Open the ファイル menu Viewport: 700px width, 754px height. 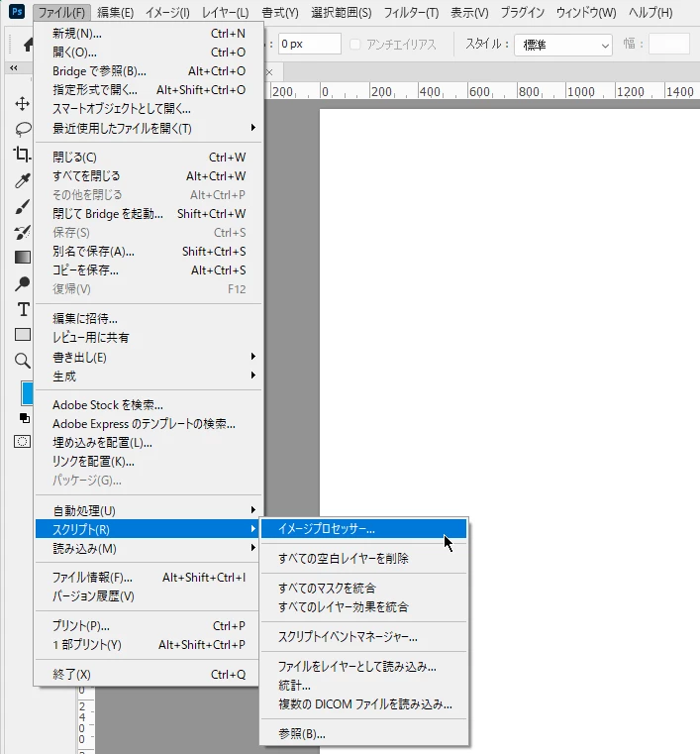point(61,12)
